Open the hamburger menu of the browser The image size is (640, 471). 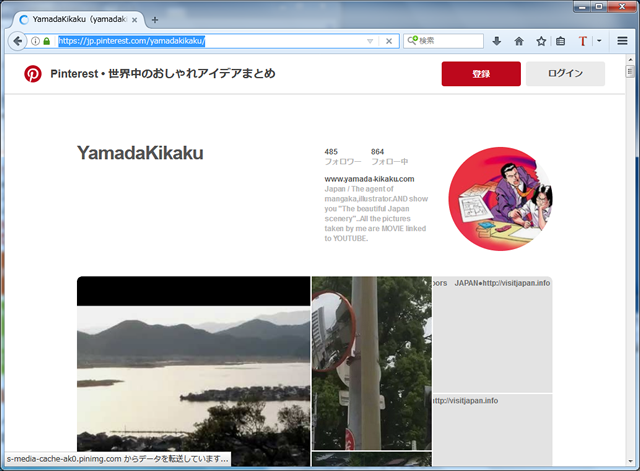point(622,41)
